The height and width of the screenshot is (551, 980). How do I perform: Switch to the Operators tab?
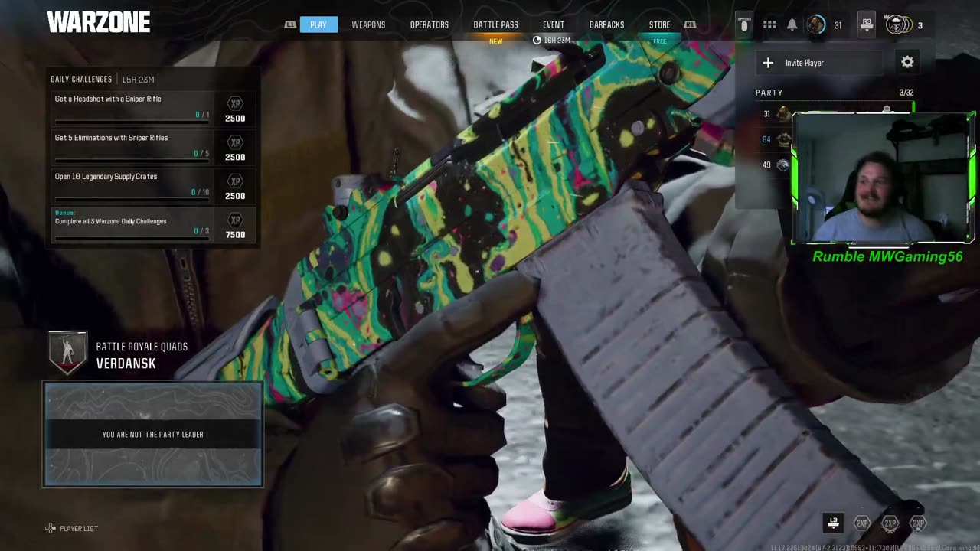click(430, 24)
